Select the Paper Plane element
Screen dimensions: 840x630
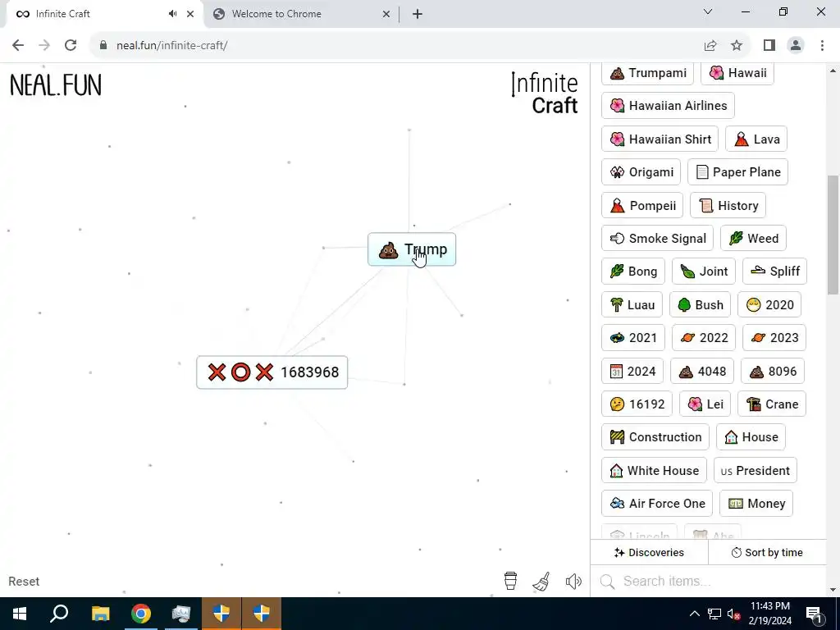737,172
